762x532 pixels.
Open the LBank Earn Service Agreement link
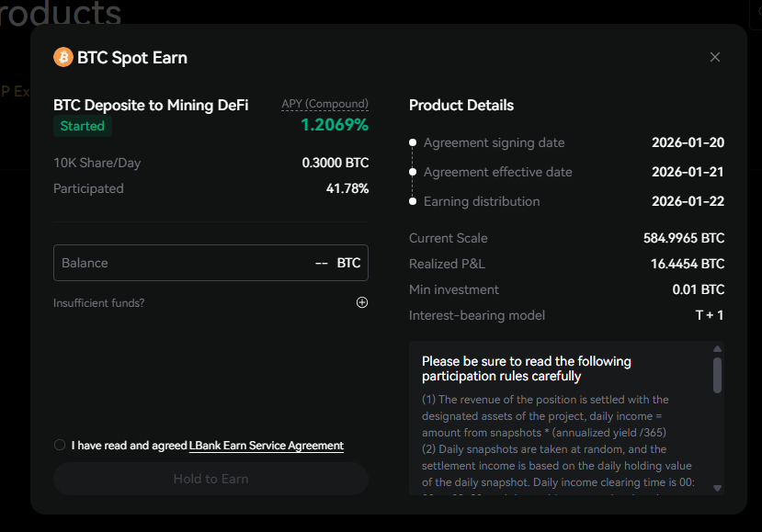pyautogui.click(x=267, y=446)
